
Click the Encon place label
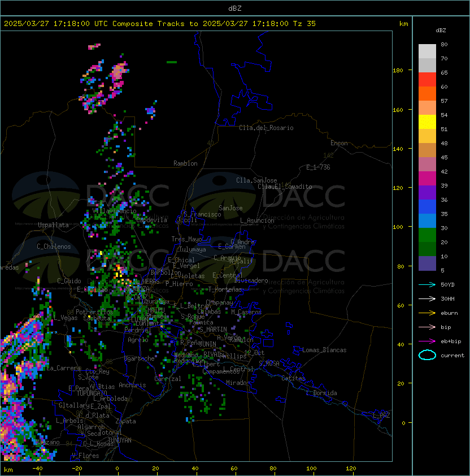pyautogui.click(x=339, y=143)
